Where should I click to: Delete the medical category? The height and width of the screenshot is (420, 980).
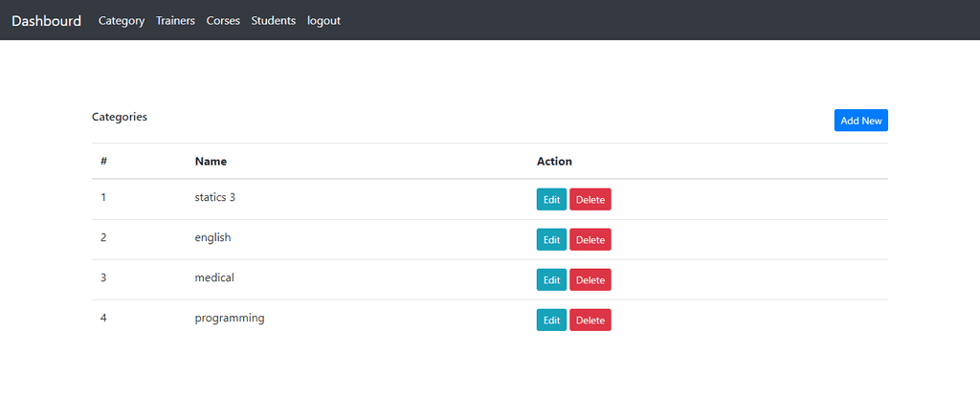point(590,280)
